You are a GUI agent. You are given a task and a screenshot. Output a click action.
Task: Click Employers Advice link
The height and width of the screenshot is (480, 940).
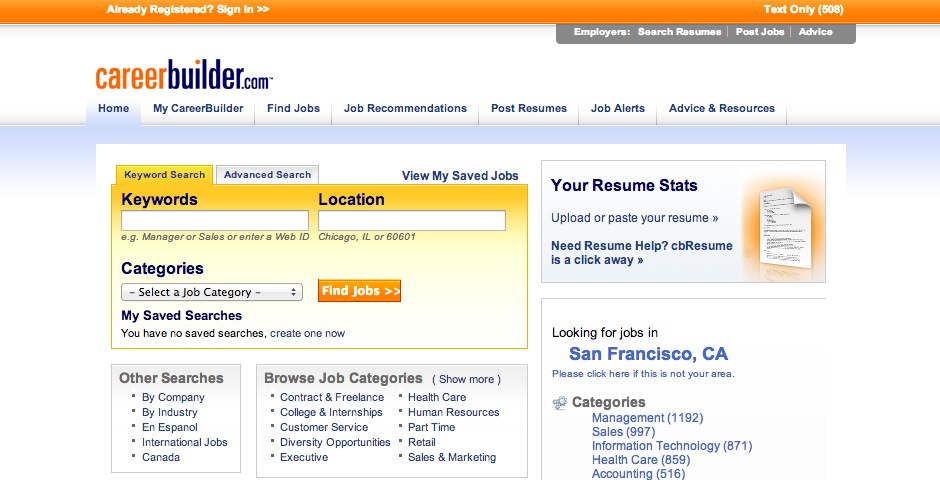[x=815, y=32]
